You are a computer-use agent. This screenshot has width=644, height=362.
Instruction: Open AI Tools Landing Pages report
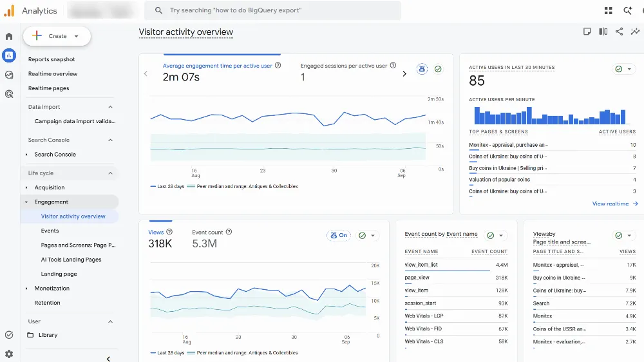coord(71,260)
